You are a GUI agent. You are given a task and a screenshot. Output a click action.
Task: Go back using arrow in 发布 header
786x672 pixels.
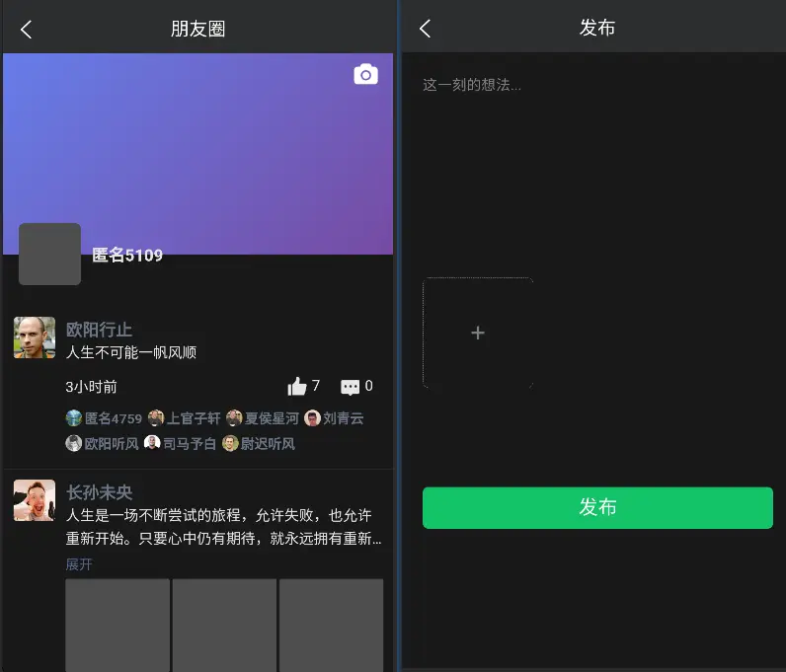(425, 29)
